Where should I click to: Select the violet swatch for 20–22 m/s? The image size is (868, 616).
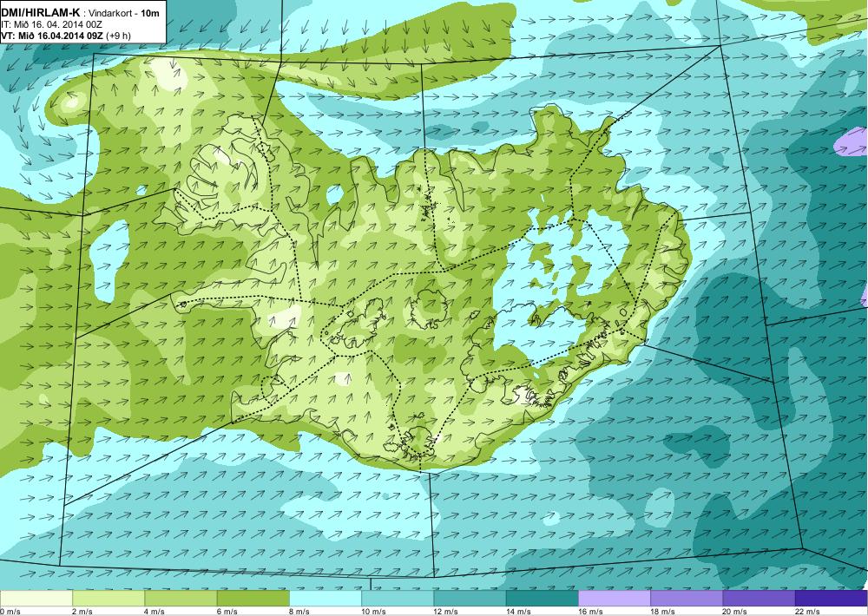coord(759,599)
